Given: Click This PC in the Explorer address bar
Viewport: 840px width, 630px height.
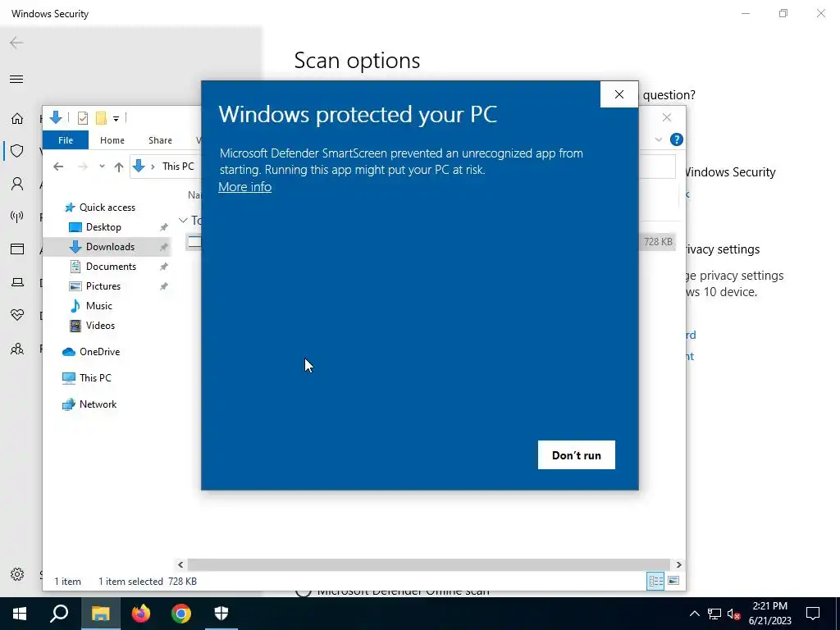Looking at the screenshot, I should 178,166.
